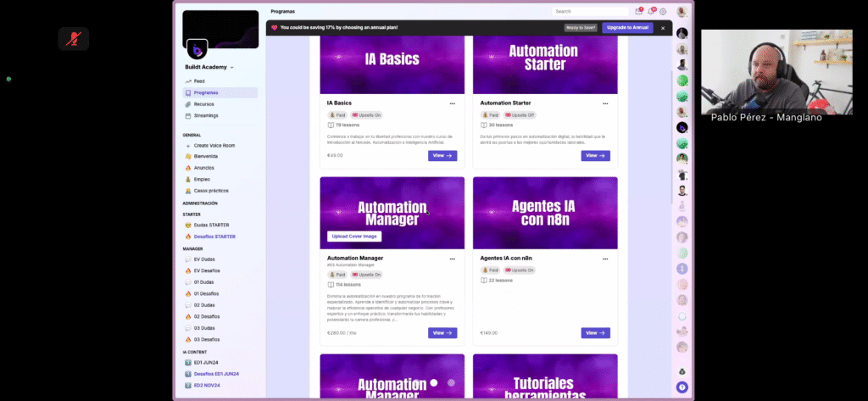This screenshot has height=401, width=868.
Task: Click the muted microphone icon
Action: click(73, 39)
